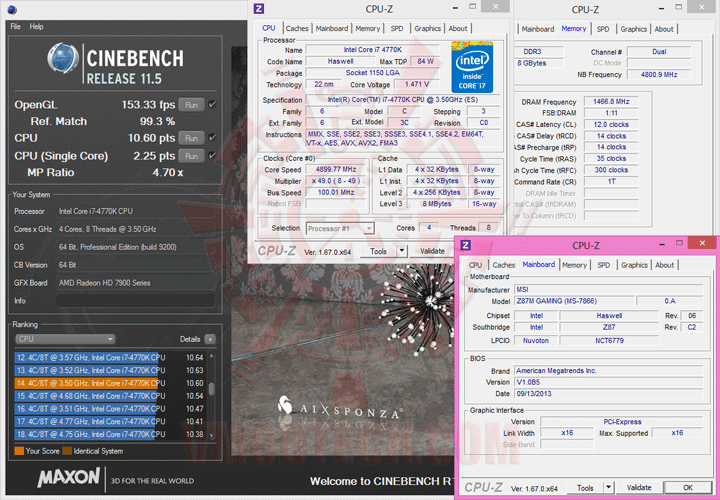The image size is (720, 500).
Task: Select Mainboard tab in background Memory window
Action: click(x=538, y=29)
